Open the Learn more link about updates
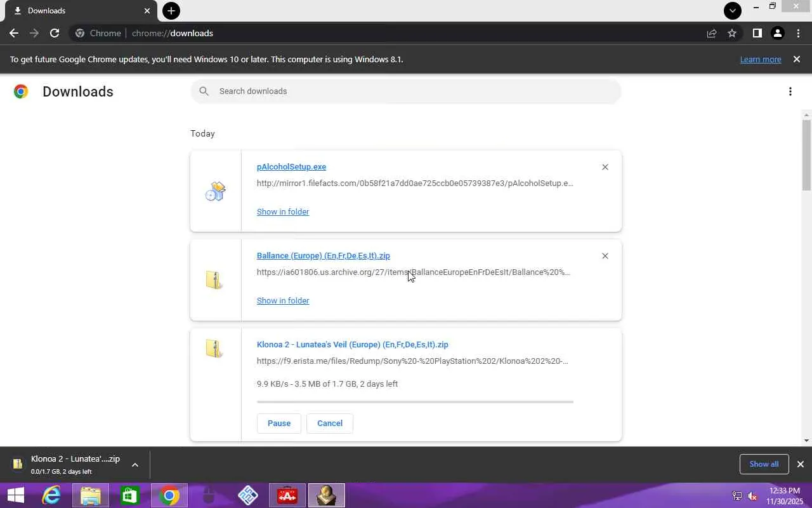Screen dimensions: 812x508 tap(761, 59)
